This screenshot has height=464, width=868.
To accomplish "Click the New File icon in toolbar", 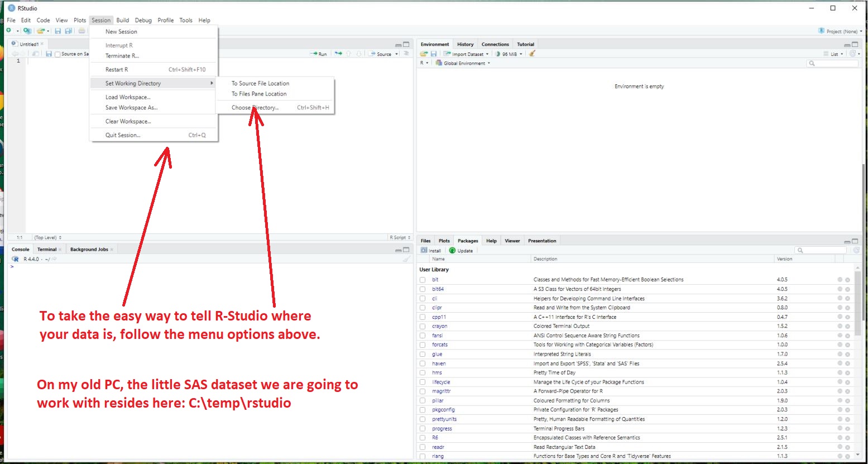I will click(x=9, y=31).
